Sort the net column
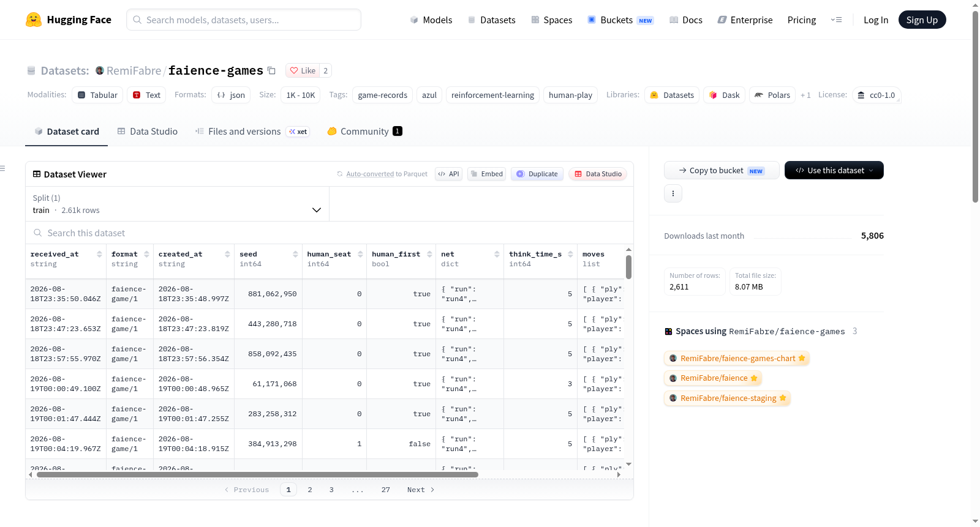This screenshot has width=980, height=527. [497, 254]
